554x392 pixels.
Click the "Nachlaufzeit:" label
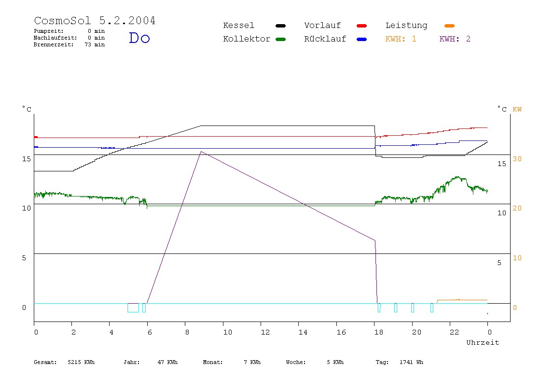[55, 38]
